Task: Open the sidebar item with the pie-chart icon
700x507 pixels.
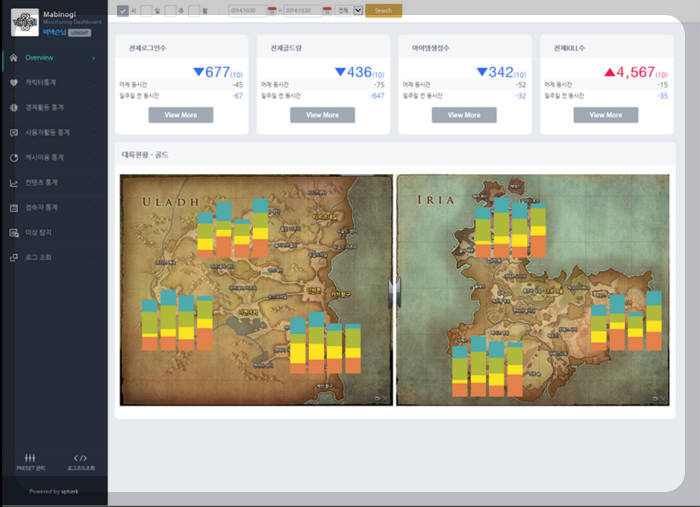Action: [x=54, y=158]
